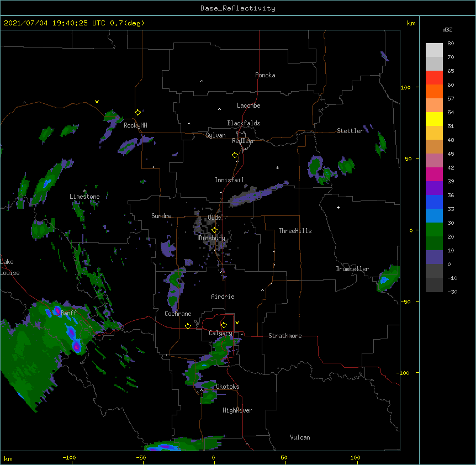
Task: Click the km unit label at top right
Action: [411, 23]
